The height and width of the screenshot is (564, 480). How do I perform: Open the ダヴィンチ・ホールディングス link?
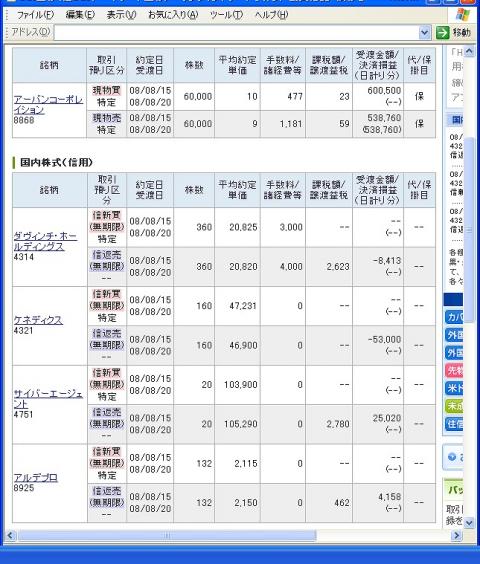[45, 241]
